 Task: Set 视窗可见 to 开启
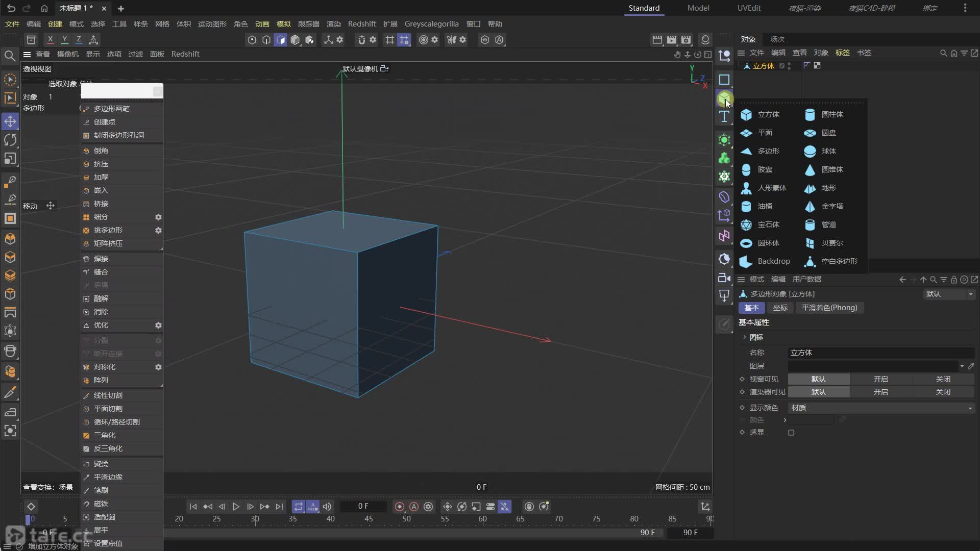click(880, 379)
